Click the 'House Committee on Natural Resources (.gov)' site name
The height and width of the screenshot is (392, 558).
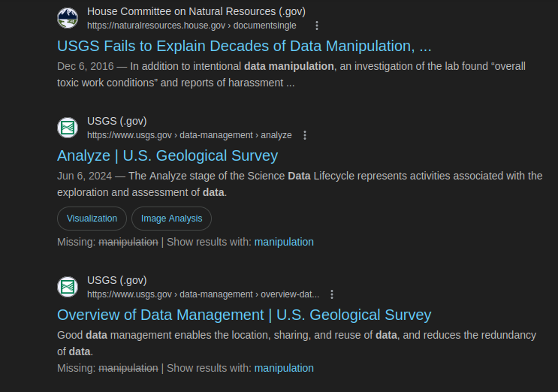(197, 11)
